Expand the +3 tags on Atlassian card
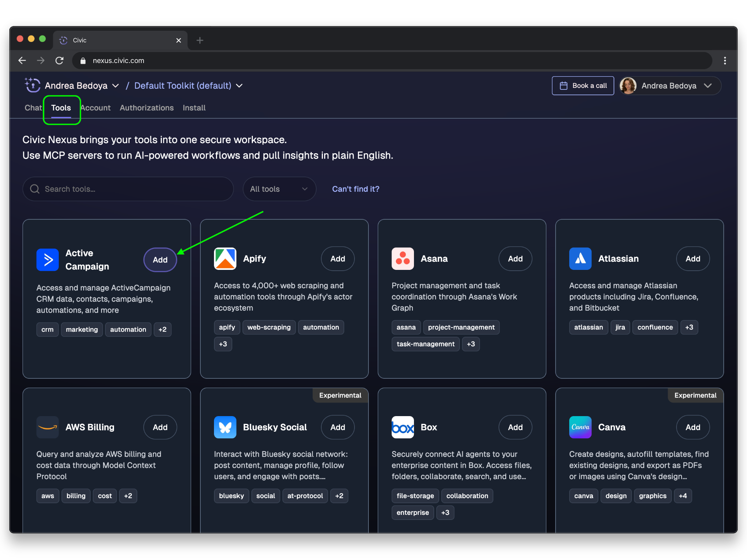The width and height of the screenshot is (747, 560). click(689, 327)
